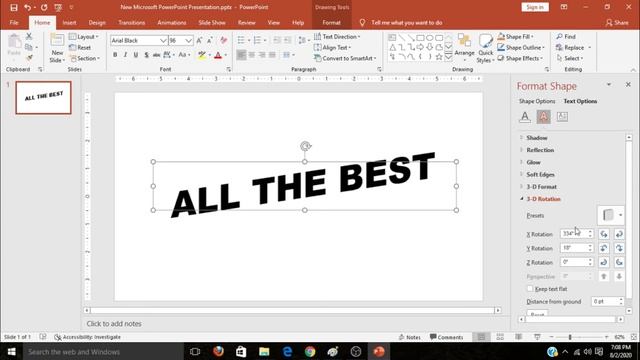The height and width of the screenshot is (360, 640).
Task: Switch to the Insert tab
Action: 69,22
